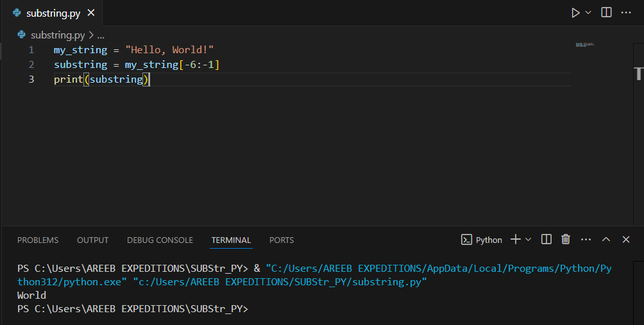Split the terminal pane
Image resolution: width=644 pixels, height=325 pixels.
547,239
